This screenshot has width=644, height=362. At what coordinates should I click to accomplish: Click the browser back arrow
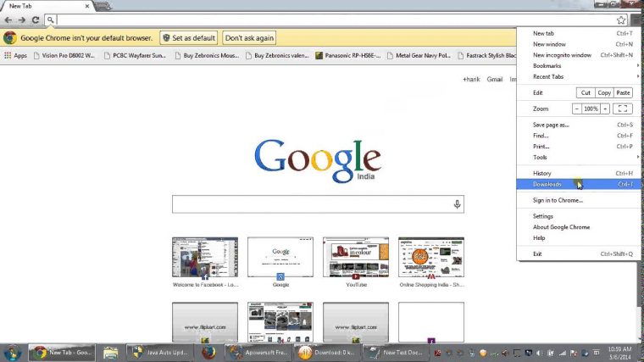pos(8,19)
